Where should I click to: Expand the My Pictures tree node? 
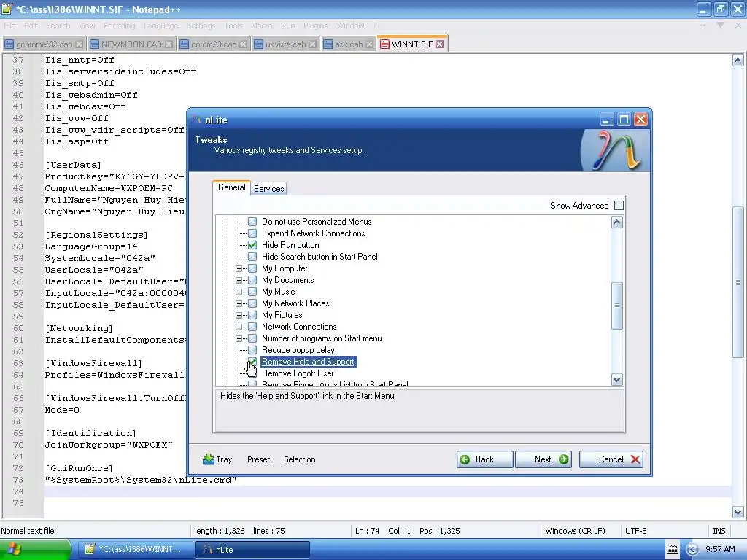(239, 315)
